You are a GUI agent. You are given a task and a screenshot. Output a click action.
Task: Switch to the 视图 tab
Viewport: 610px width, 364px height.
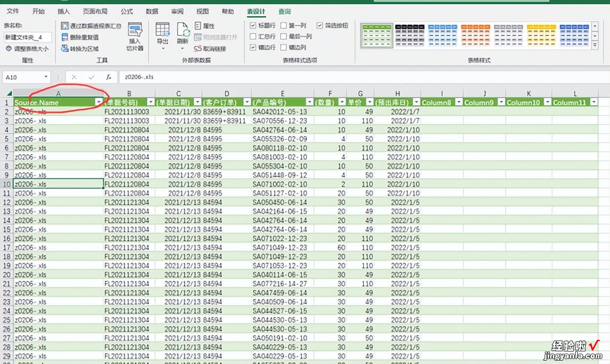point(203,11)
